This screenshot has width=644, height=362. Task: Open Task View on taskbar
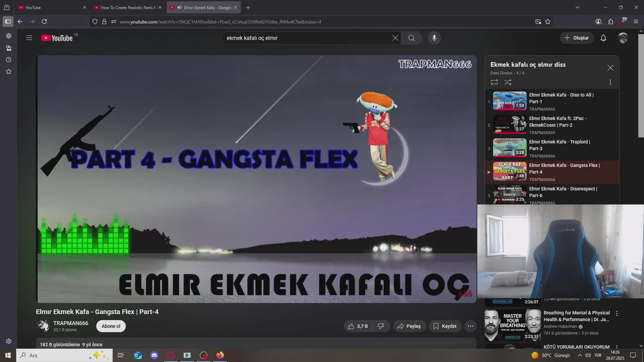(121, 355)
